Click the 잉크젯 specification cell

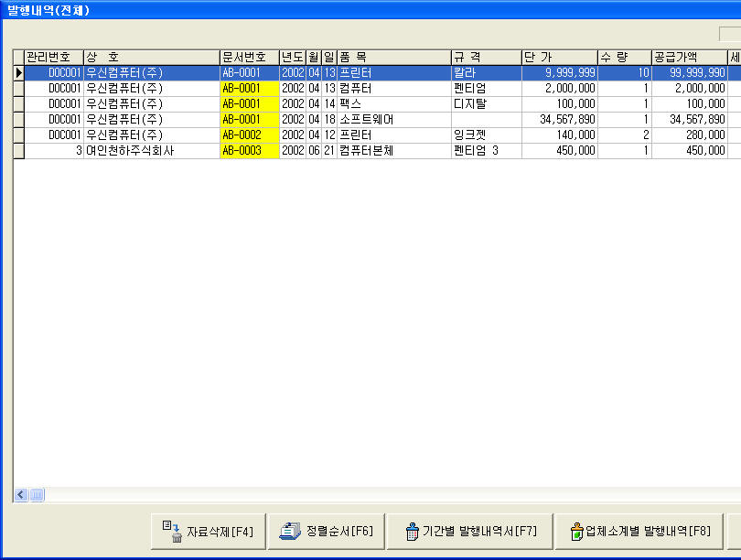[x=487, y=135]
